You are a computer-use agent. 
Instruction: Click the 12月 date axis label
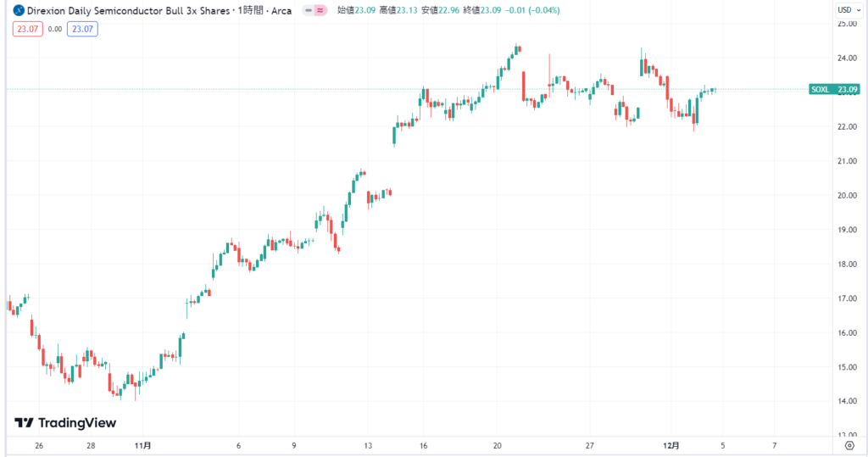click(671, 445)
